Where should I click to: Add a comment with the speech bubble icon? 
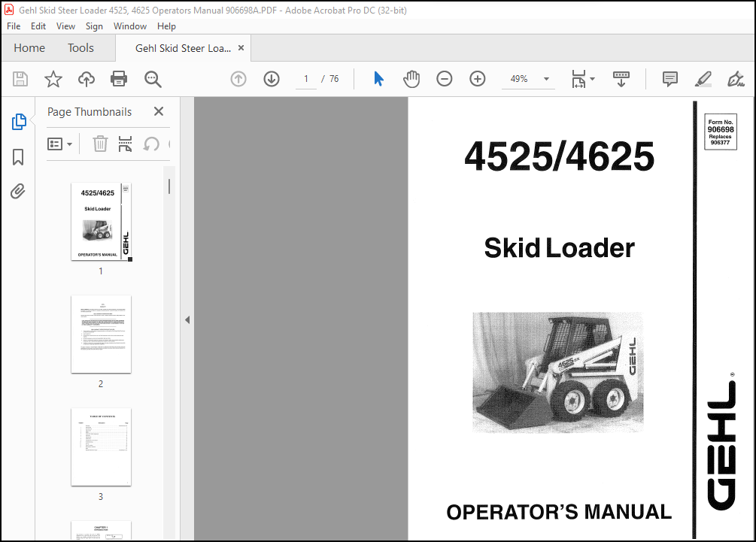pyautogui.click(x=669, y=78)
